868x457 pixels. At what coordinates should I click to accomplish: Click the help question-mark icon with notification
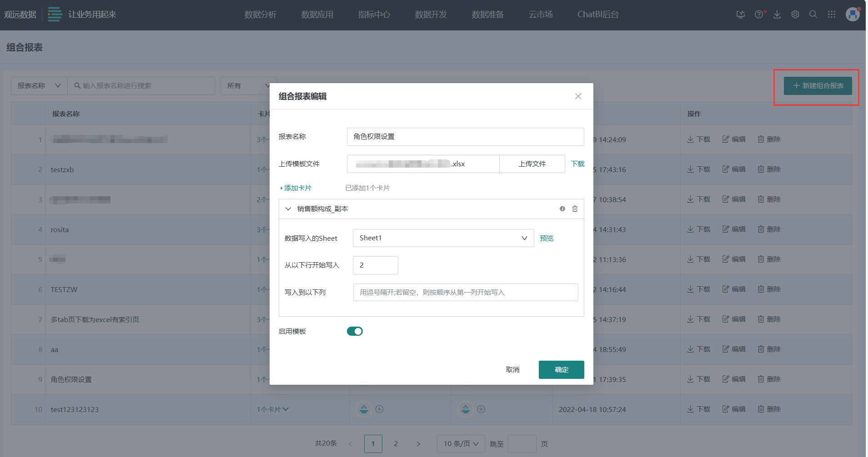tap(759, 14)
